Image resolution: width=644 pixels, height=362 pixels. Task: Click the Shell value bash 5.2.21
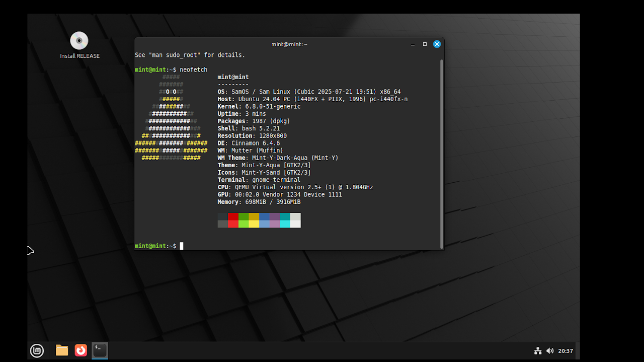coord(261,128)
